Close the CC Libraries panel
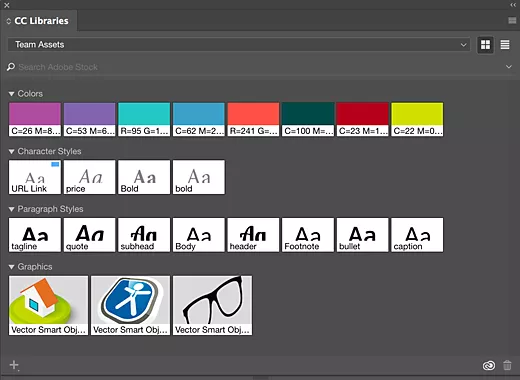The width and height of the screenshot is (520, 380). (x=7, y=5)
